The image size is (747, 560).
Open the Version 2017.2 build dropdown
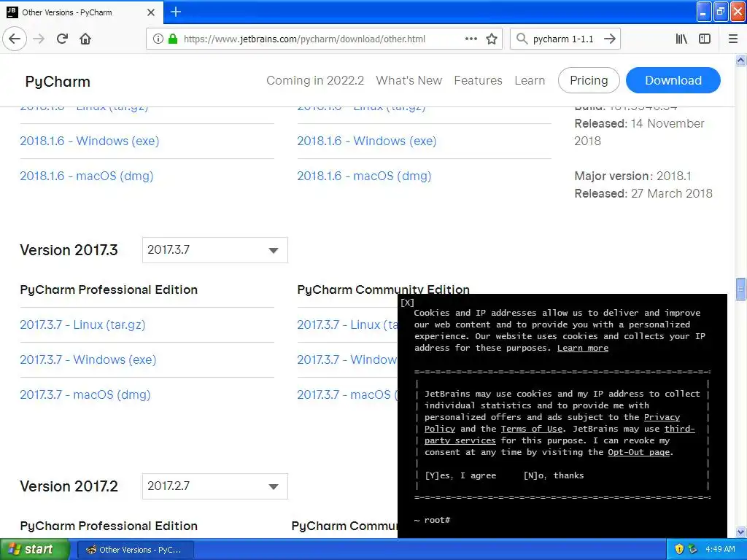click(215, 486)
